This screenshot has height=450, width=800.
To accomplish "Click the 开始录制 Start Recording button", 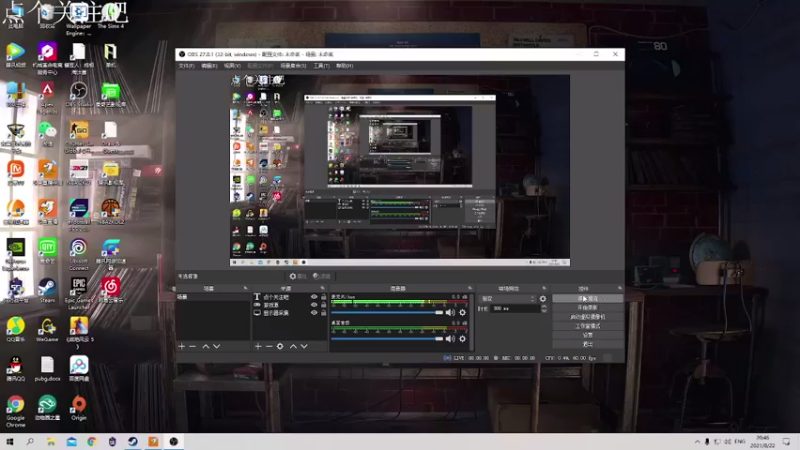I will [x=587, y=308].
